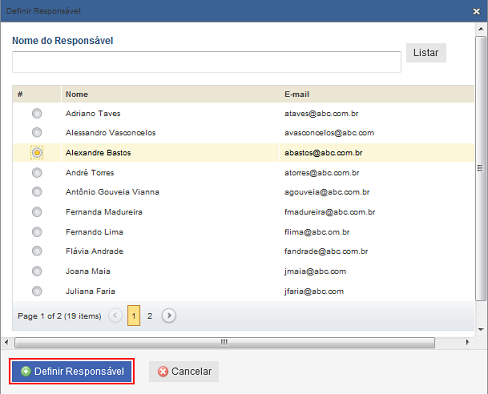The width and height of the screenshot is (488, 394).
Task: Click the vertical scrollbar up arrow
Action: coord(481,29)
